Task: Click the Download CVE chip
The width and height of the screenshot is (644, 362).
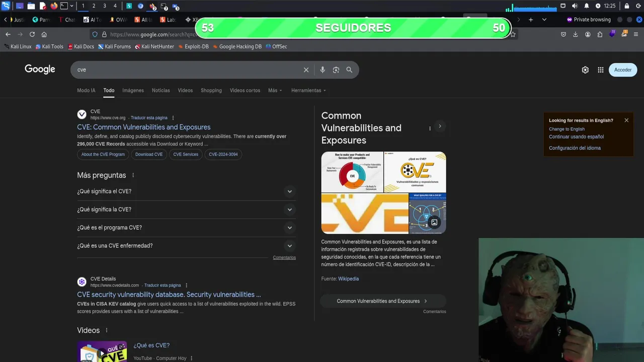Action: click(149, 154)
